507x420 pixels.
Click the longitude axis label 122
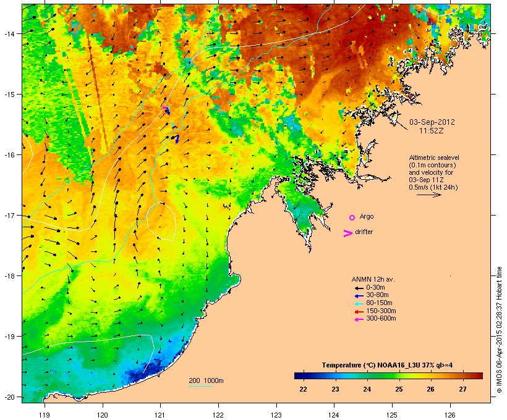218,415
